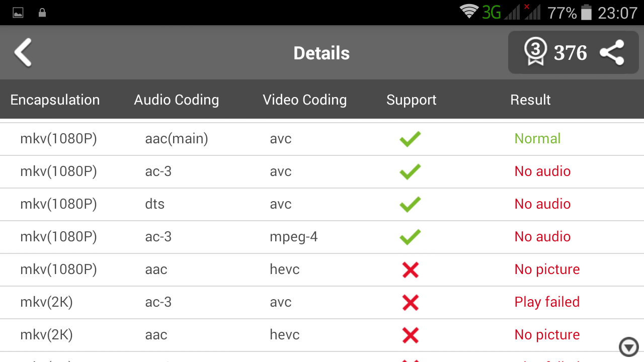Tap the mpeg-4 video coding cell

tap(293, 237)
